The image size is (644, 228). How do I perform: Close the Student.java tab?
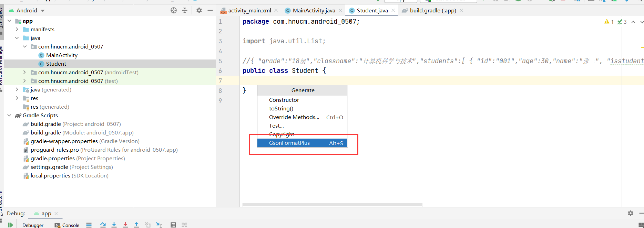tap(393, 11)
